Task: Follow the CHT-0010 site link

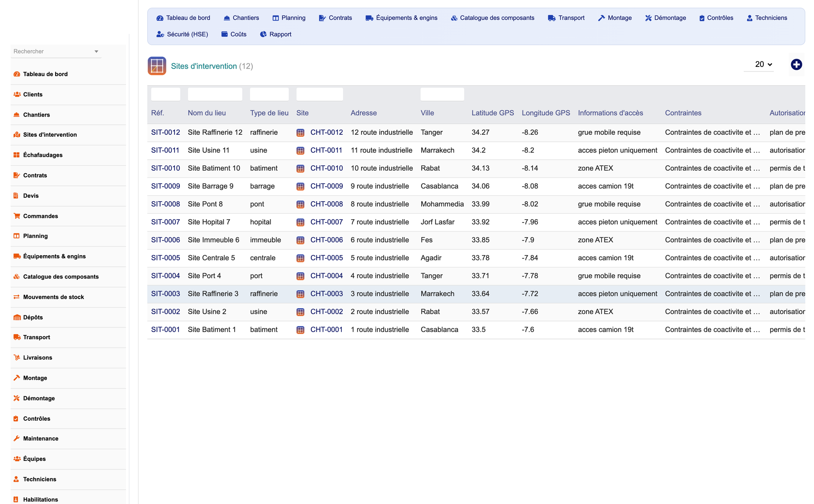Action: pos(327,168)
